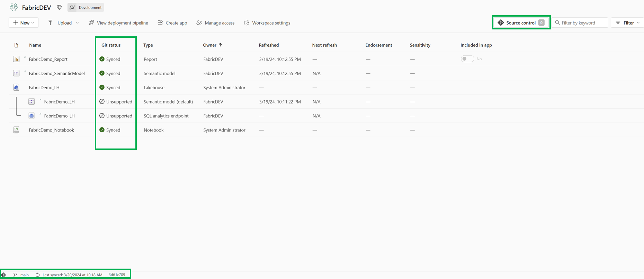The image size is (644, 279).
Task: Toggle Included in app for FabricDemo_Report
Action: coord(467,59)
